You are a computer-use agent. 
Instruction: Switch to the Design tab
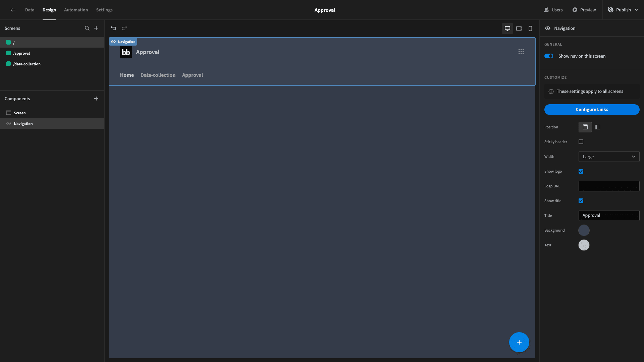pyautogui.click(x=49, y=10)
